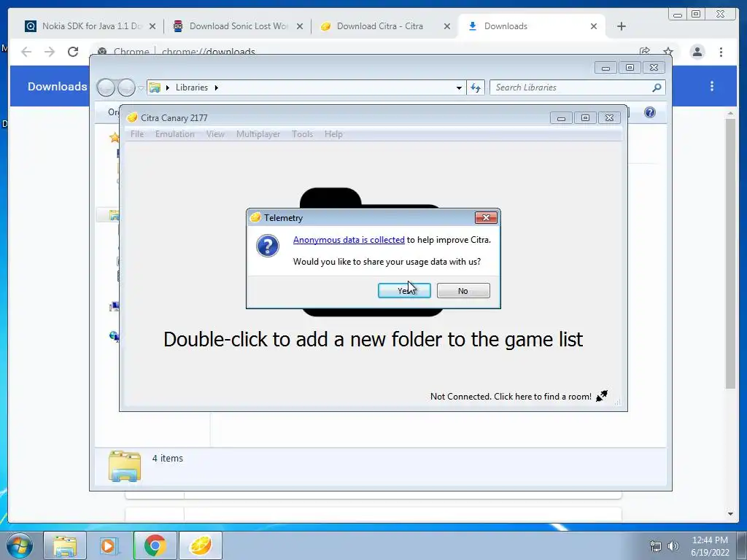
Task: Open the Citra Tools menu
Action: (303, 134)
